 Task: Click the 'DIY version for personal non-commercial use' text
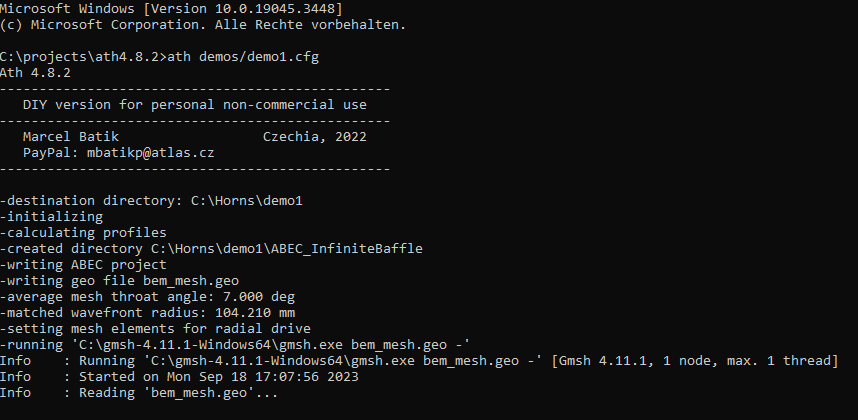195,104
